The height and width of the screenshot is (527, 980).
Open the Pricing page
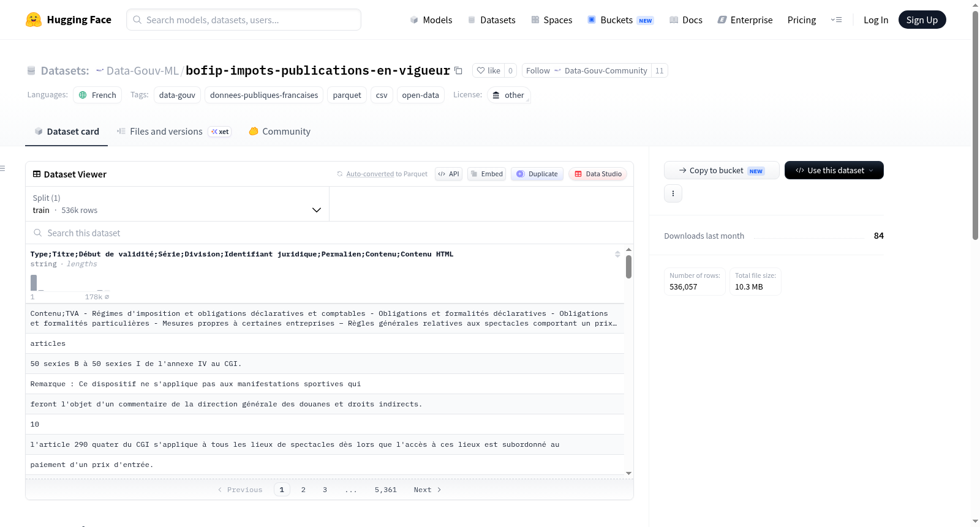(x=802, y=20)
